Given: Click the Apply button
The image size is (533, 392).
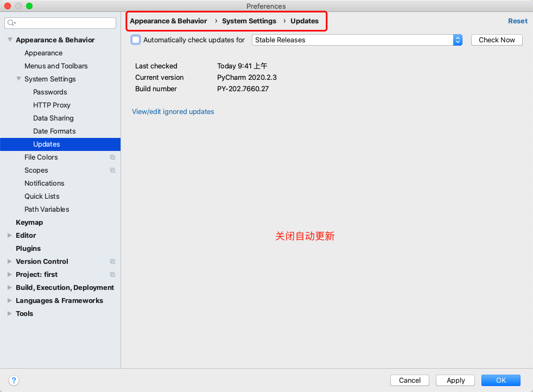Looking at the screenshot, I should tap(455, 380).
